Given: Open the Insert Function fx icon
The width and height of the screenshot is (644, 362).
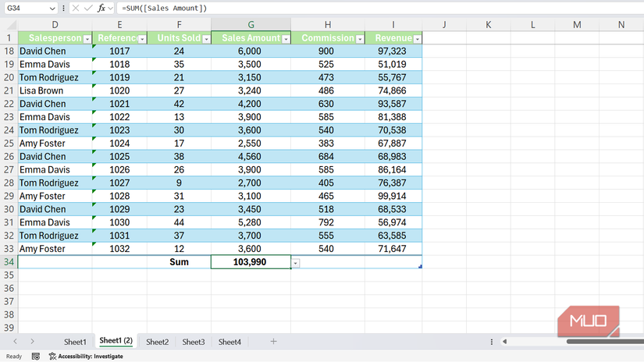Looking at the screenshot, I should [x=101, y=8].
